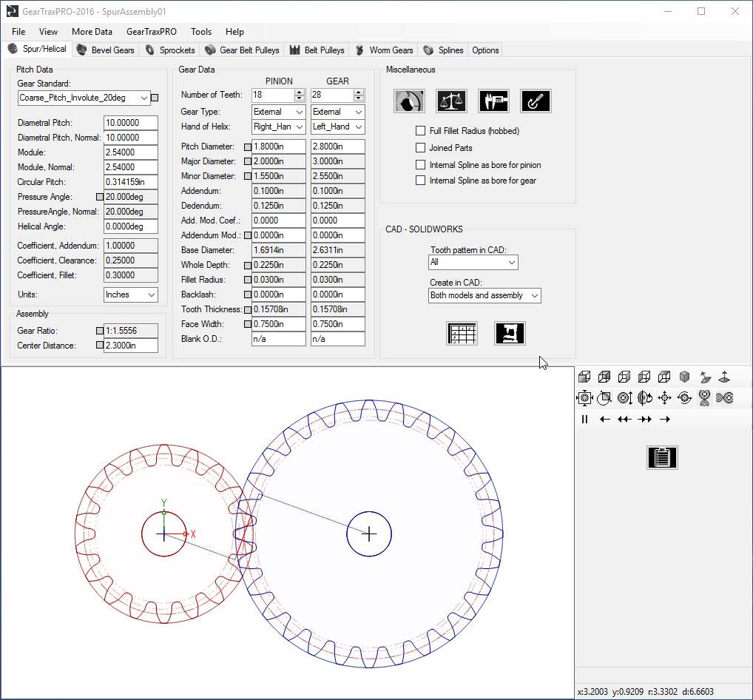Screen dimensions: 753x700
Task: Switch to the Gear Belt Pulleys tab
Action: click(242, 50)
